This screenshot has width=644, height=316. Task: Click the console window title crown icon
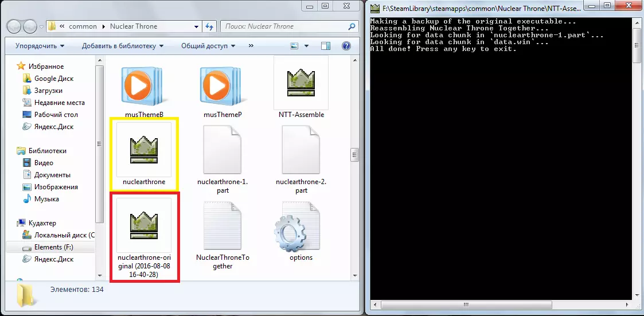point(374,7)
